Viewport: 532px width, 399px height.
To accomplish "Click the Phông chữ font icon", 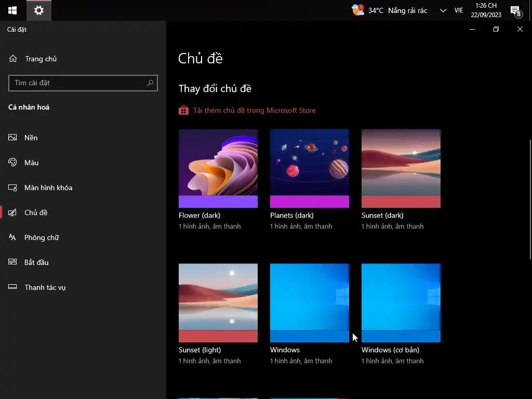I will [12, 237].
